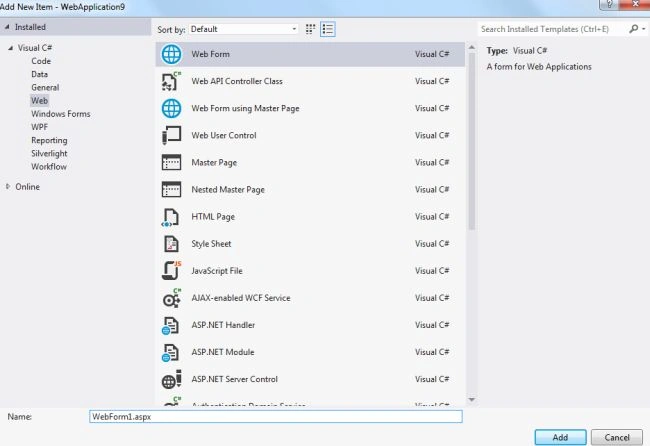Open the search options dropdown arrow
This screenshot has width=650, height=446.
643,29
